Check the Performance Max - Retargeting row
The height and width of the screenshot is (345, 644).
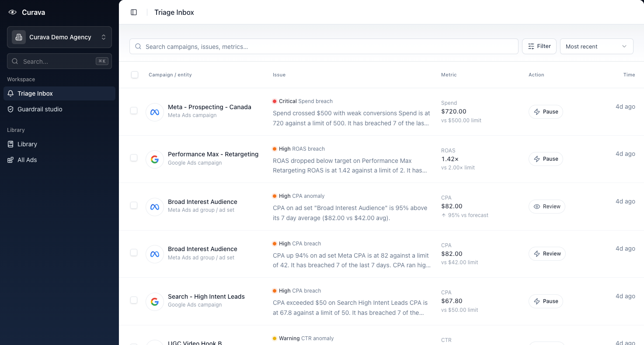point(134,158)
